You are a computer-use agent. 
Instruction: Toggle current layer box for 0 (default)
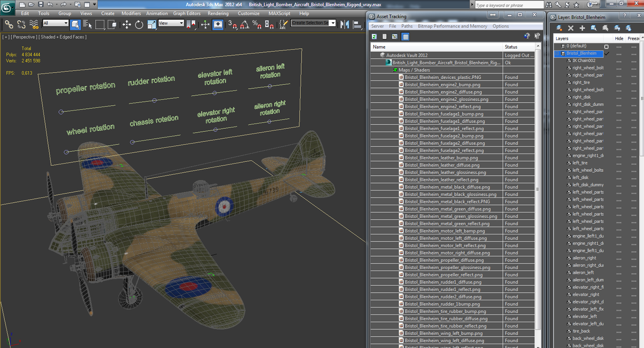[606, 46]
